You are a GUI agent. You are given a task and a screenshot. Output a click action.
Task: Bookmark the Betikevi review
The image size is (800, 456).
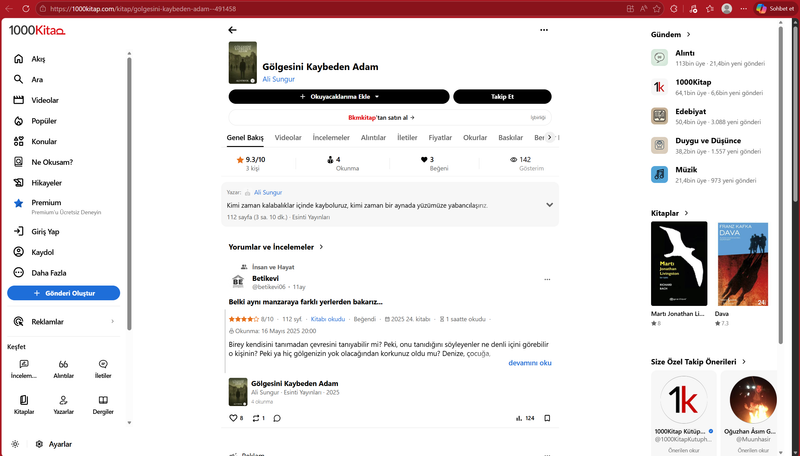(547, 418)
